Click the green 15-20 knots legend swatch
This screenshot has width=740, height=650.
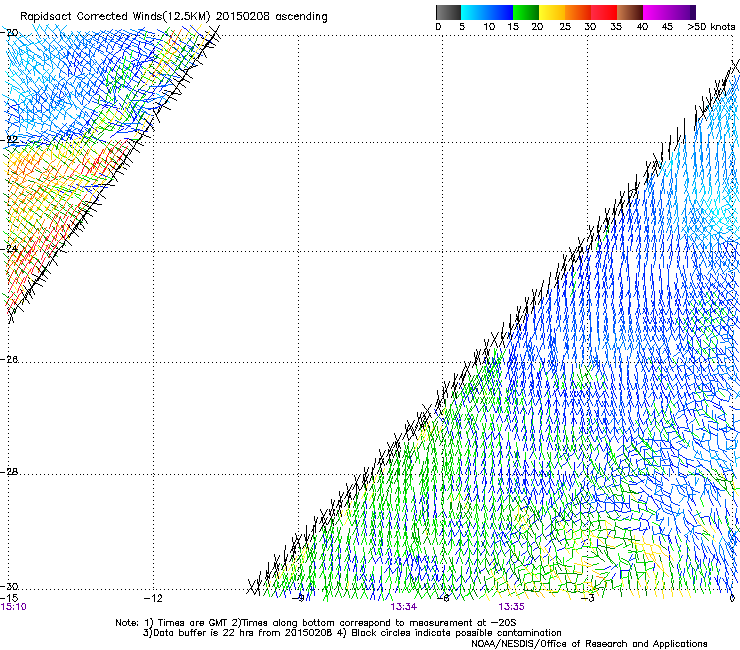click(x=526, y=12)
